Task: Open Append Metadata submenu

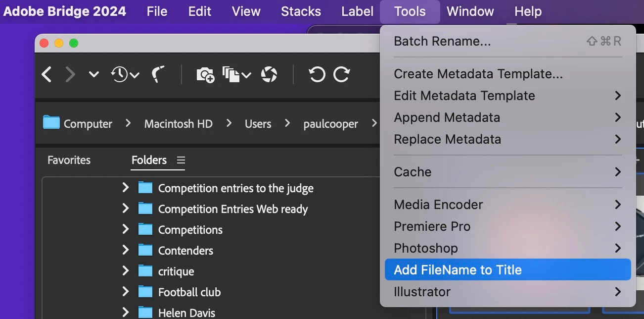Action: tap(507, 117)
